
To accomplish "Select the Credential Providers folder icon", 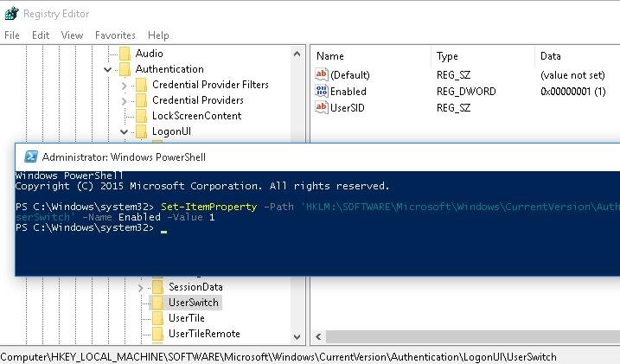I will 141,100.
